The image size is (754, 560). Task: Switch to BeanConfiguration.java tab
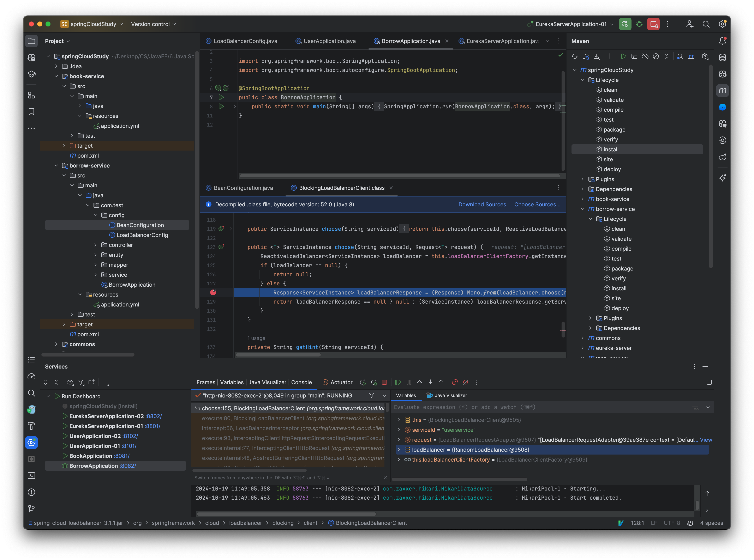click(239, 188)
